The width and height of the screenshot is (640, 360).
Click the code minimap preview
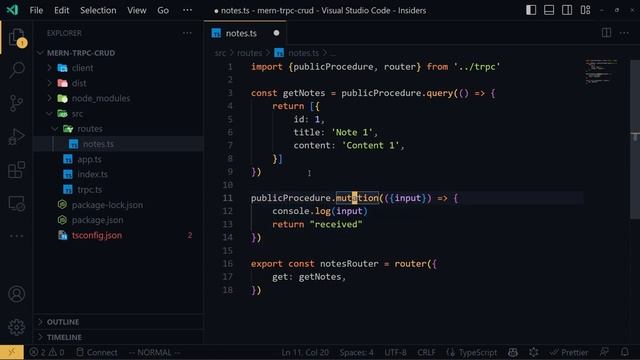tap(602, 71)
